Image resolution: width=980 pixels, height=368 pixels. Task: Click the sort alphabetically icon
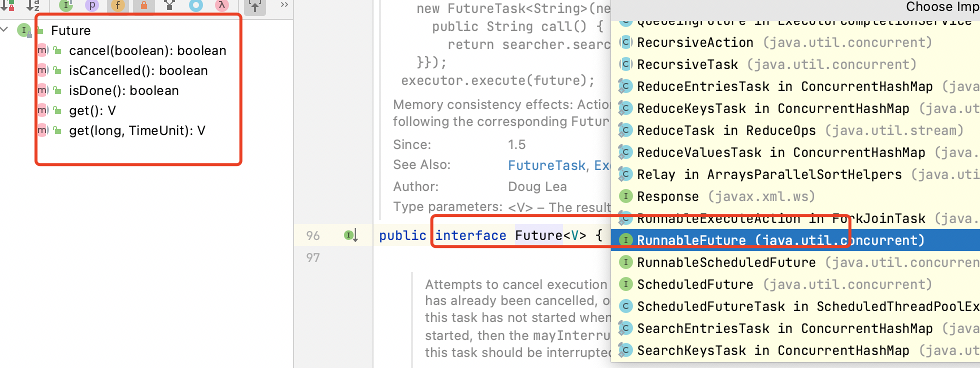32,5
